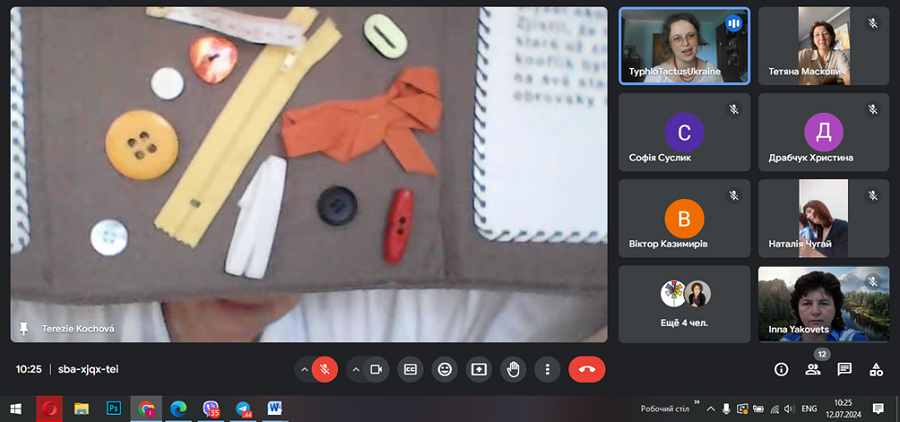Open video settings arrow beside camera
Viewport: 900px width, 422px height.
[x=355, y=370]
